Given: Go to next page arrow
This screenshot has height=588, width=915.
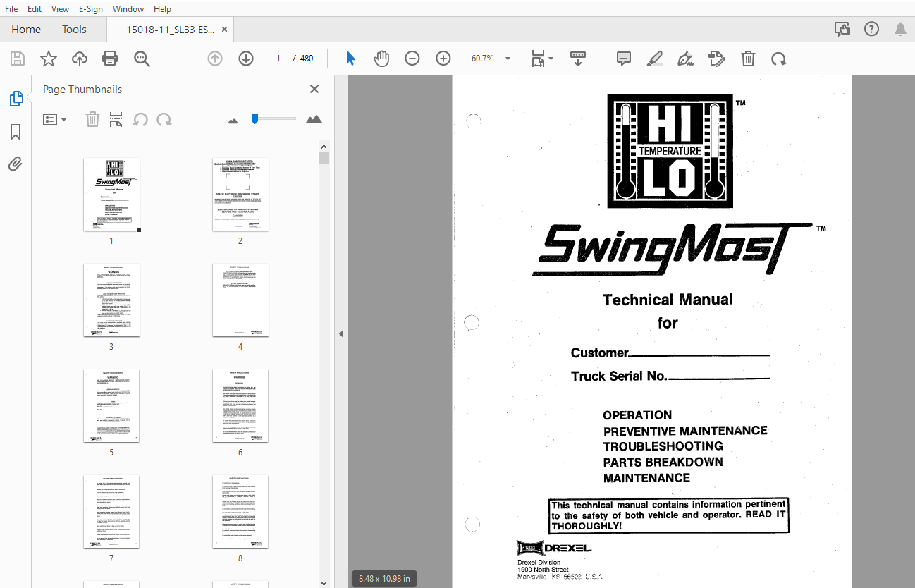Looking at the screenshot, I should 246,59.
